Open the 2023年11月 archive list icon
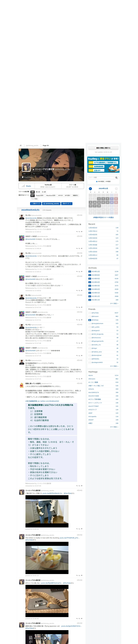The image size is (138, 644). pyautogui.click(x=90, y=300)
